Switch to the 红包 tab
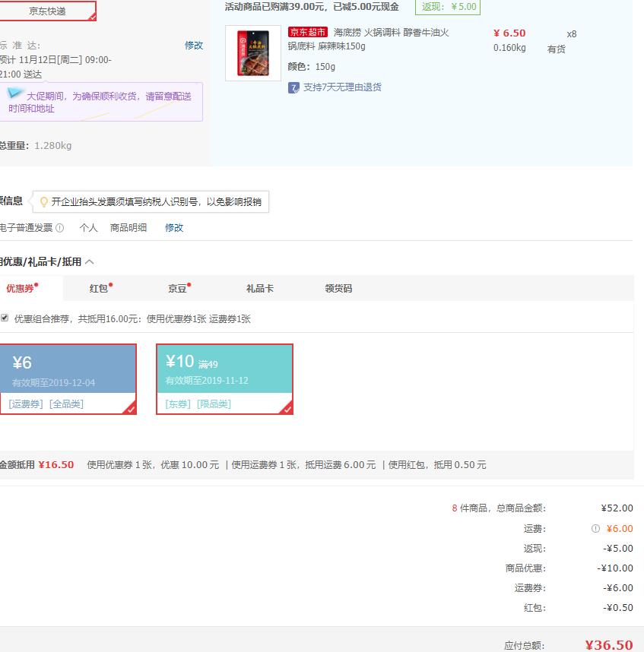 coord(100,288)
